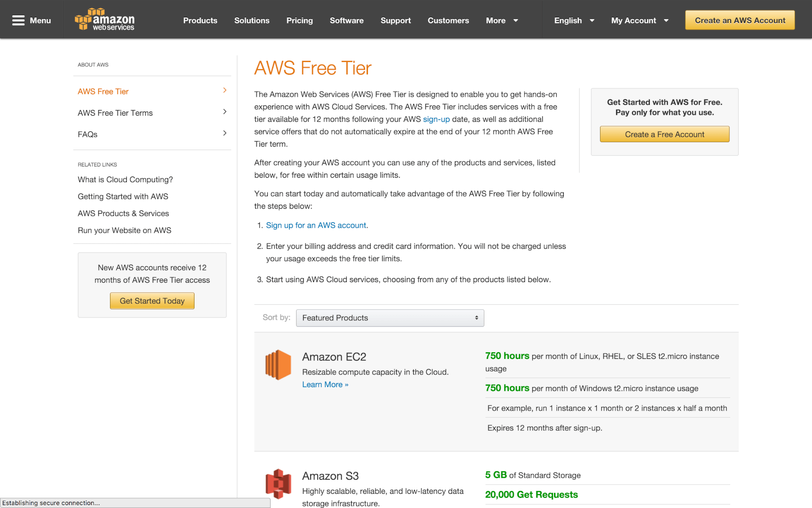Open the English language dropdown
This screenshot has height=508, width=812.
click(x=574, y=21)
